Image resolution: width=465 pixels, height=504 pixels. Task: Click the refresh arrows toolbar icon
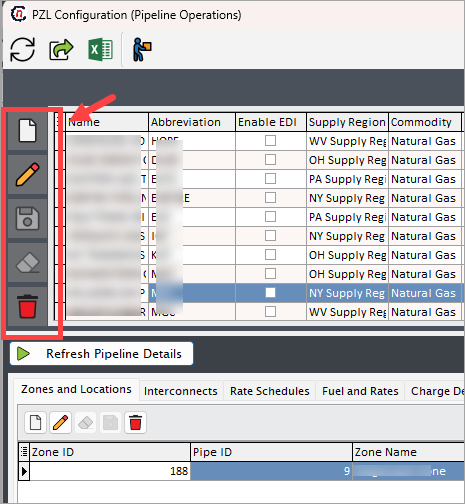[x=22, y=50]
